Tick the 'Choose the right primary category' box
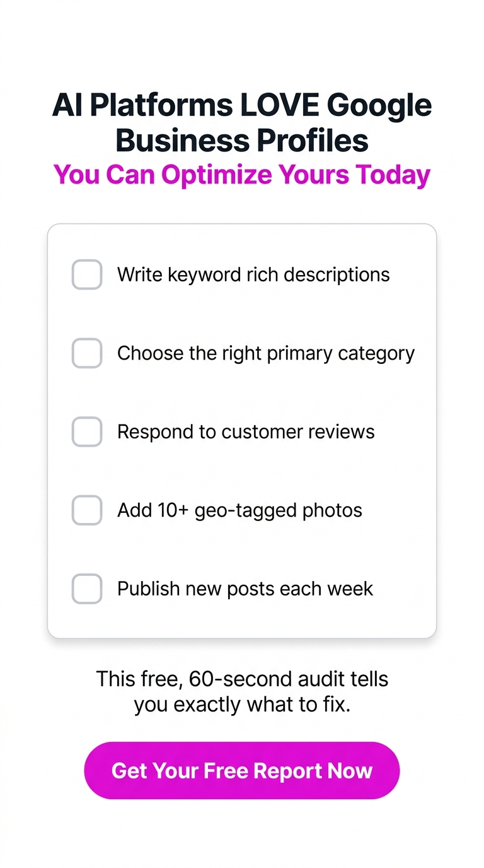This screenshot has width=484, height=868. tap(87, 353)
